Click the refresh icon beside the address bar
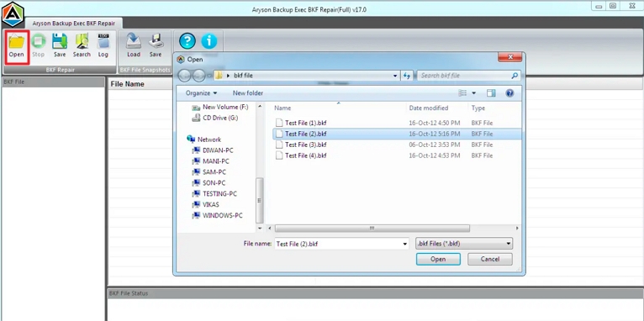The height and width of the screenshot is (321, 644). [x=407, y=76]
